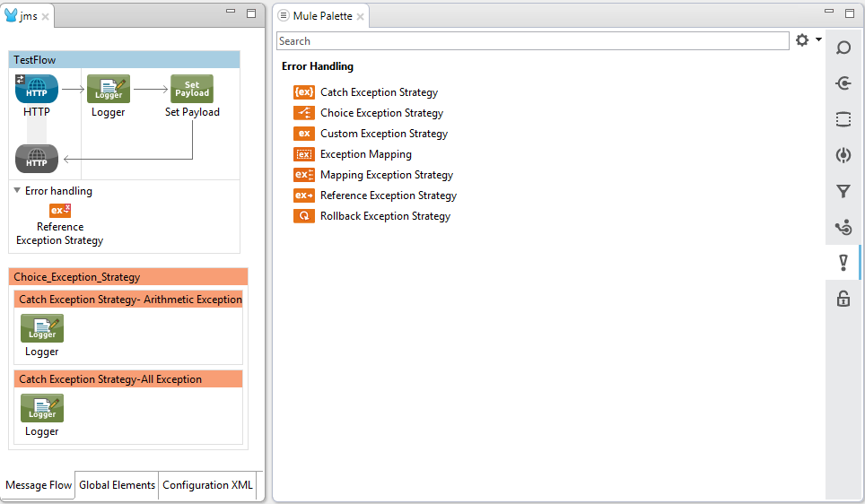Select the Reference Exception Strategy icon in TestFlow
The image size is (865, 504).
click(x=60, y=210)
